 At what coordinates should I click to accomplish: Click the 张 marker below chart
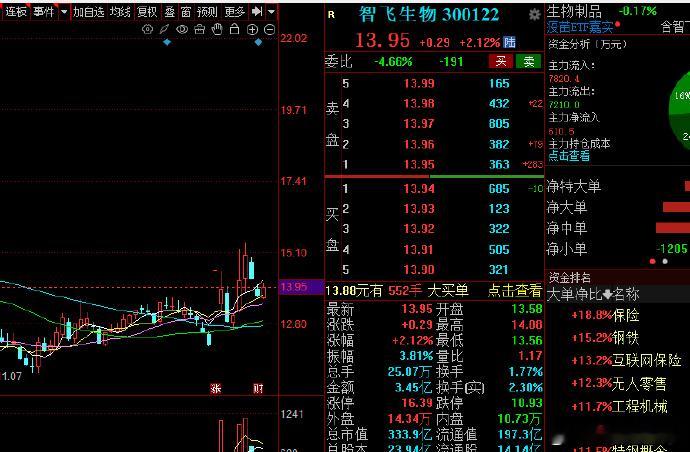(215, 388)
